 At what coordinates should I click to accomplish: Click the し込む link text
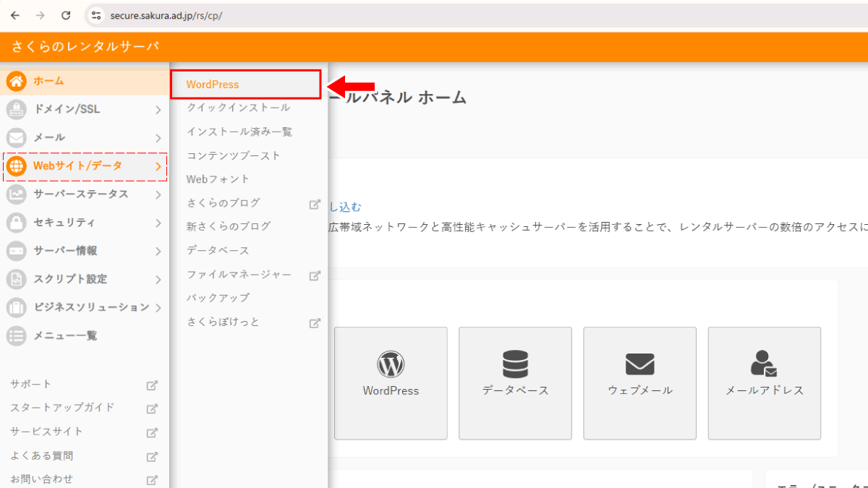344,207
